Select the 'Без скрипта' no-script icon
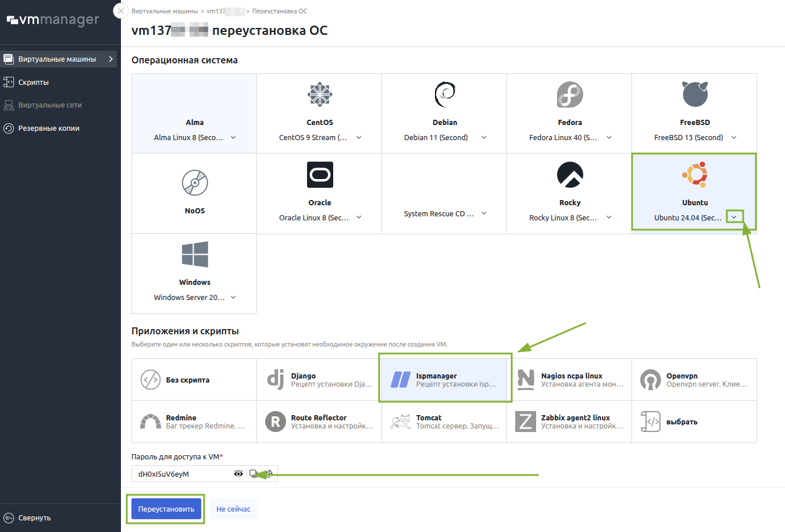Screen dimensions: 785x532 pos(151,380)
